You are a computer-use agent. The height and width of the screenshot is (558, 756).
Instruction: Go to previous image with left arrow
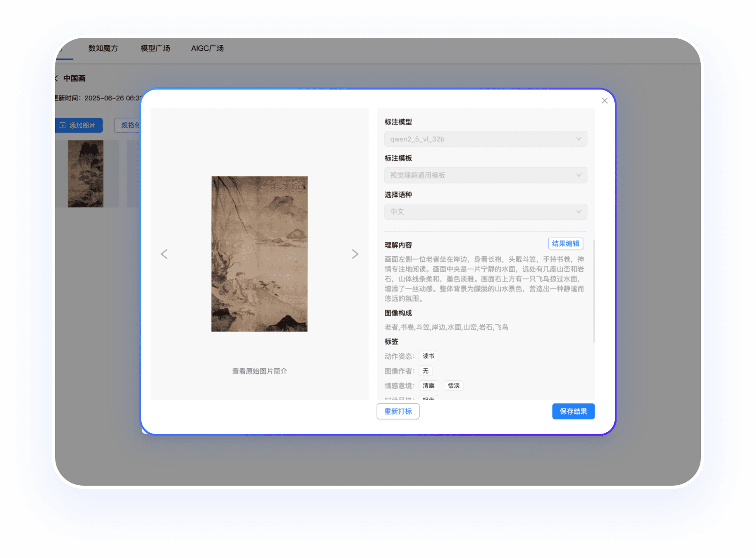[164, 254]
